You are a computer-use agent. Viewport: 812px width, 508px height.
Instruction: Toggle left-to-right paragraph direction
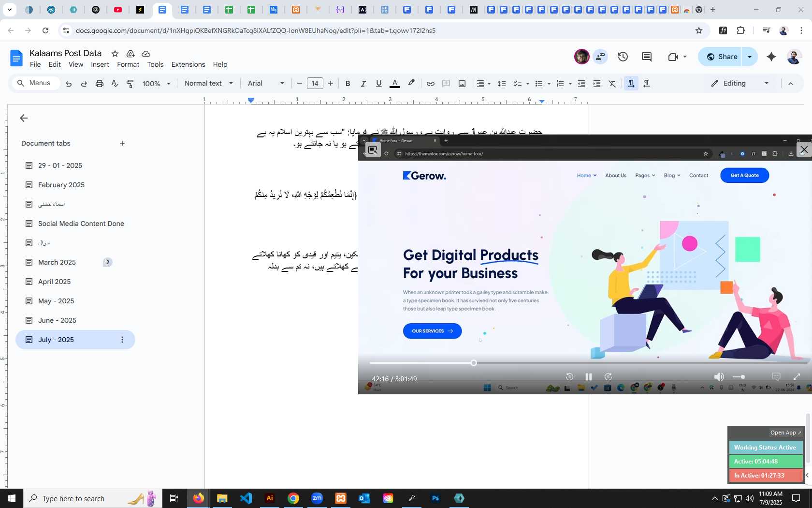[631, 84]
